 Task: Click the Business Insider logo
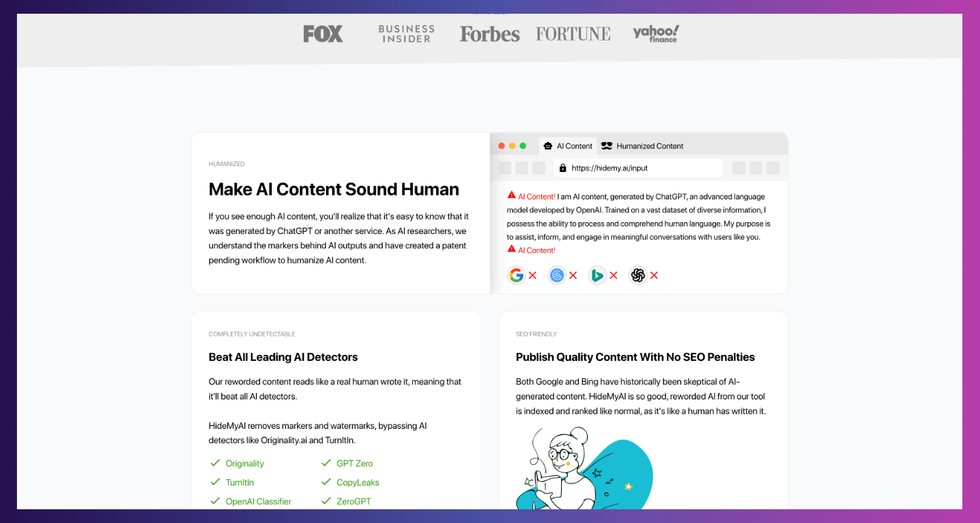pos(406,34)
